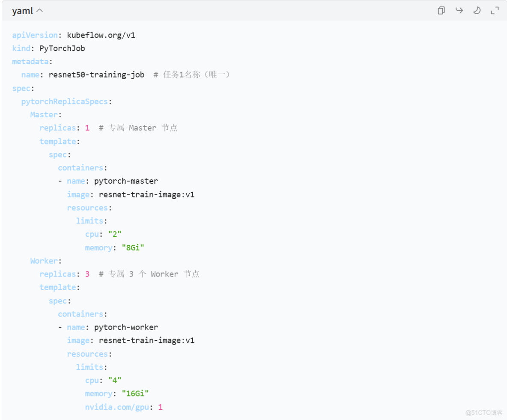507x420 pixels.
Task: Copy the YAML code block
Action: tap(441, 11)
